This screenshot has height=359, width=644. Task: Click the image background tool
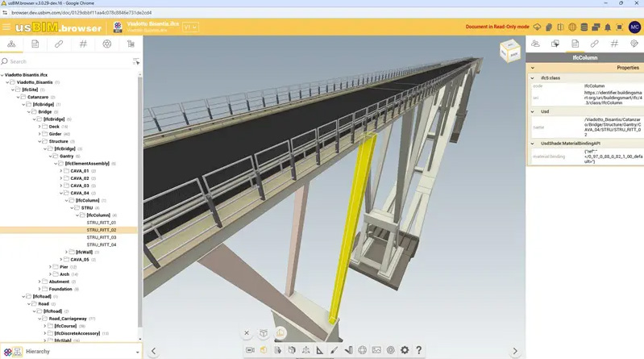tap(376, 350)
